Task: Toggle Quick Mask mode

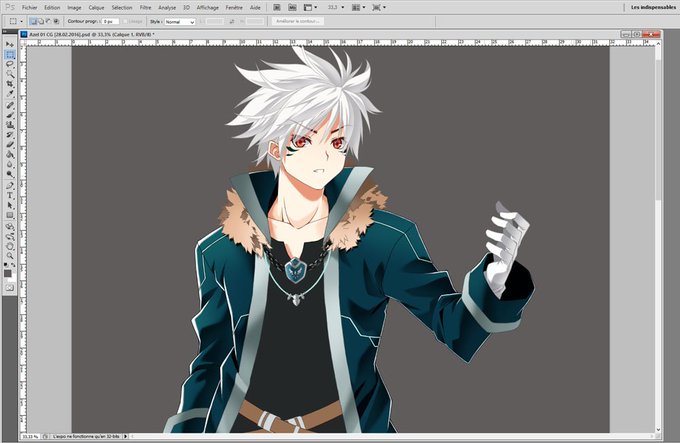Action: point(10,288)
